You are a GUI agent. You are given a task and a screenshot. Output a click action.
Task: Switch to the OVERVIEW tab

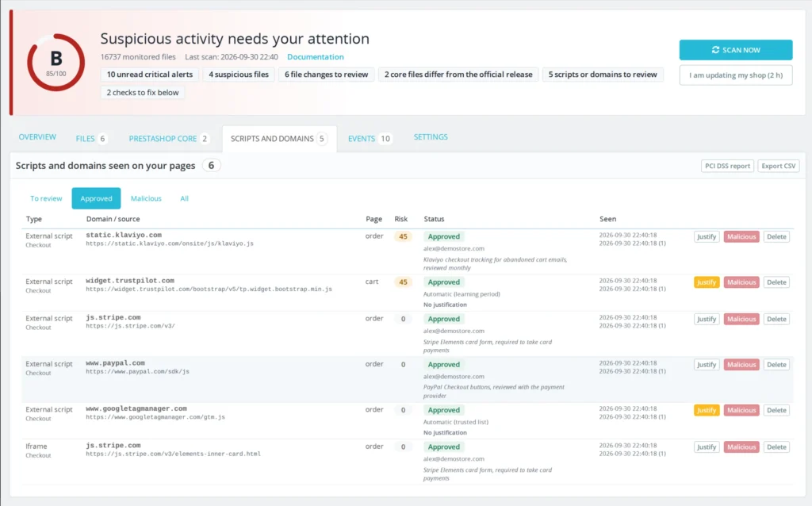coord(37,136)
